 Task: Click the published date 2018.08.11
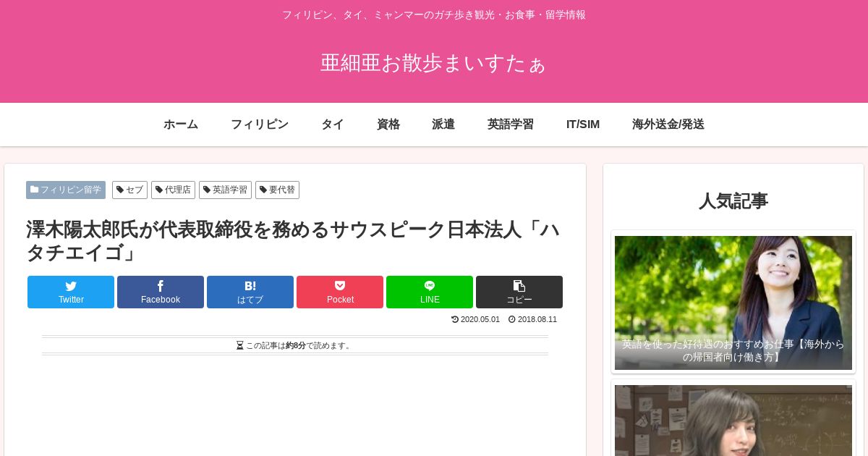pyautogui.click(x=537, y=319)
